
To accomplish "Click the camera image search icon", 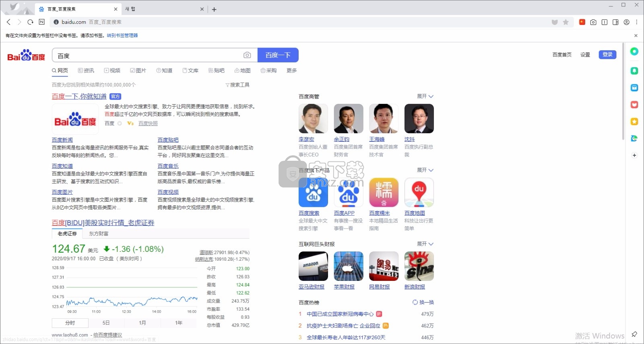I will [247, 55].
